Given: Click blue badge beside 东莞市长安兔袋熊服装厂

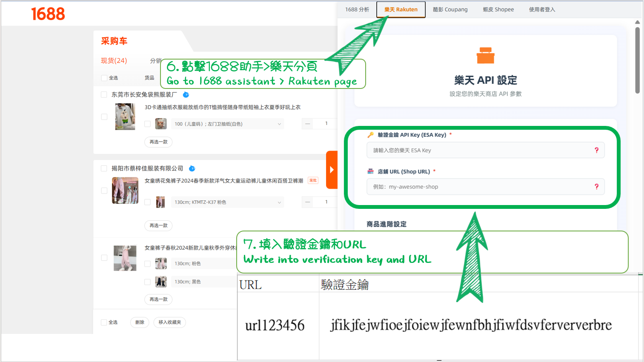Looking at the screenshot, I should pos(186,94).
